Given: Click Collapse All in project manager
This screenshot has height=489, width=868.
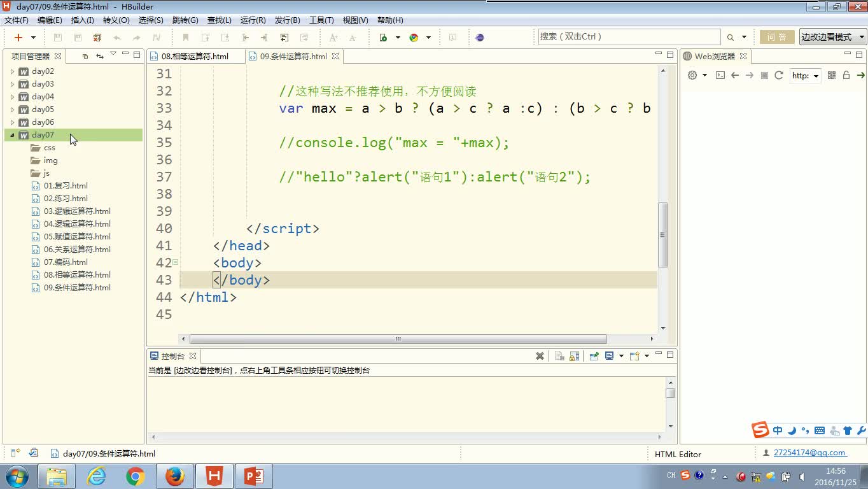Looking at the screenshot, I should (x=85, y=56).
